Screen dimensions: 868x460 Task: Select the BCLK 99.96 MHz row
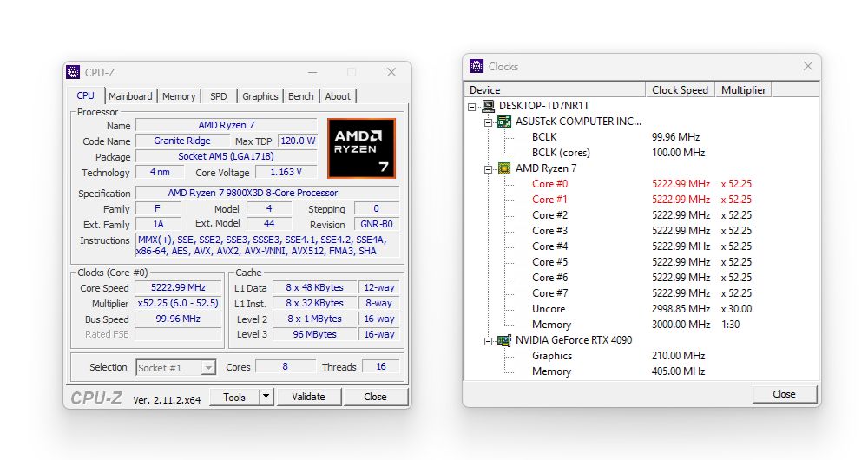pos(616,137)
